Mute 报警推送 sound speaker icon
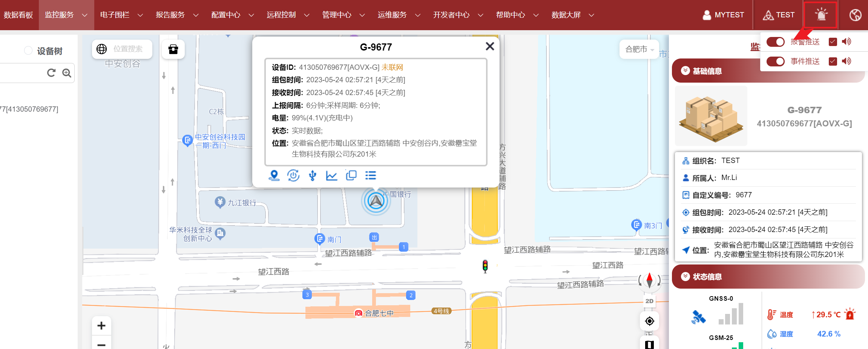This screenshot has width=868, height=349. 847,42
